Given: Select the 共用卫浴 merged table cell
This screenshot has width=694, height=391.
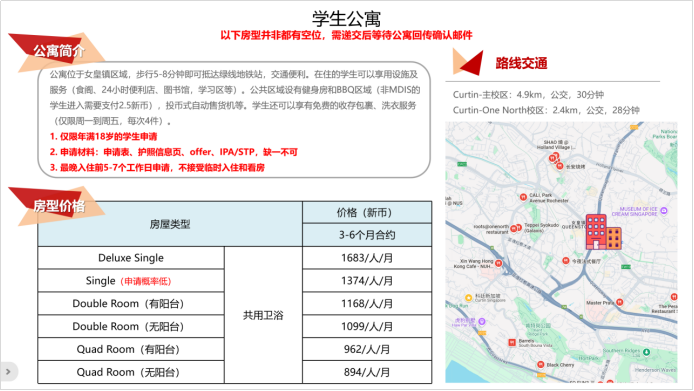Looking at the screenshot, I should pyautogui.click(x=263, y=315).
